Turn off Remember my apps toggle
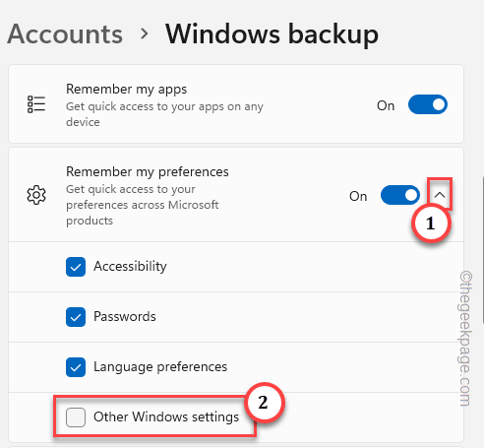 tap(428, 104)
